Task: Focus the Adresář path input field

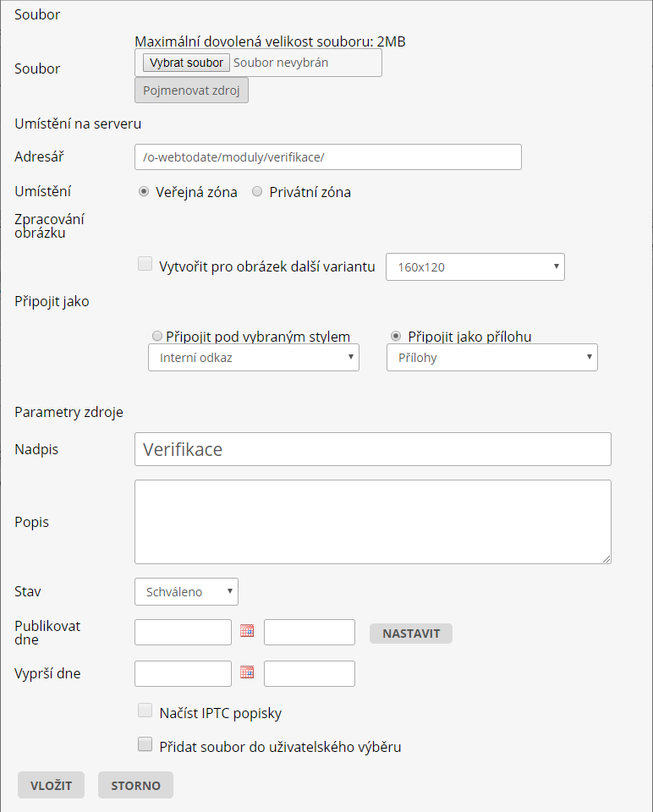Action: [x=327, y=157]
